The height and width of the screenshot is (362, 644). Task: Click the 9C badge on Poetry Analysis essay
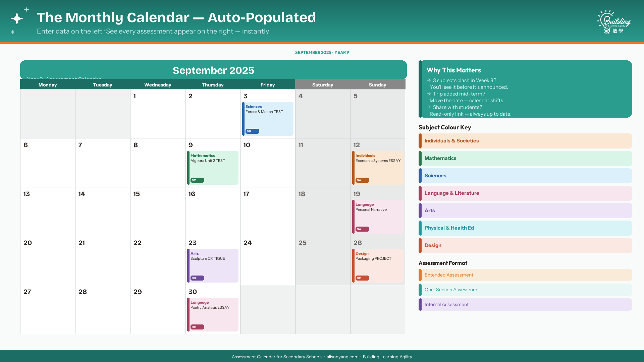coord(197,327)
